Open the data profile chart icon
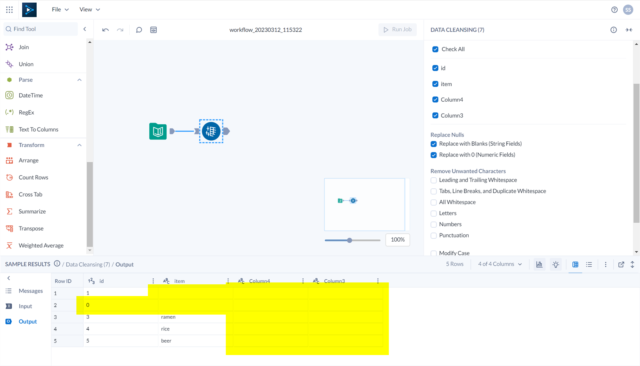Screen dimensions: 640x366 539,264
